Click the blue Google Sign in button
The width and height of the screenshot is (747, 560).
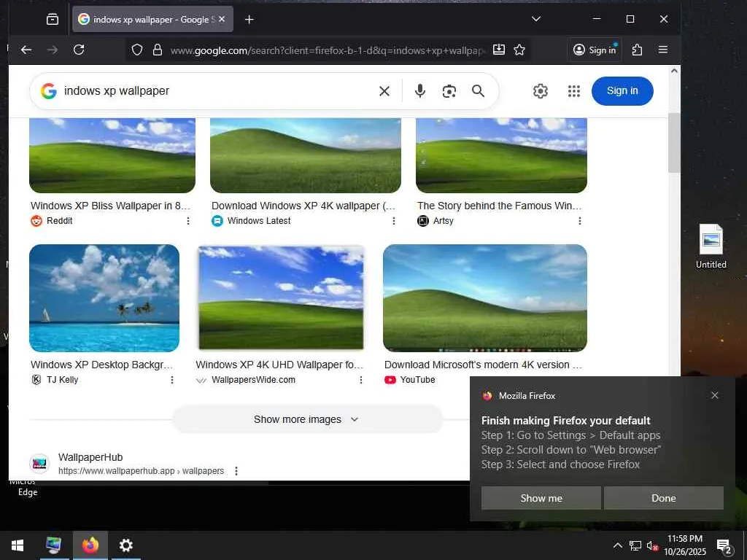tap(622, 91)
